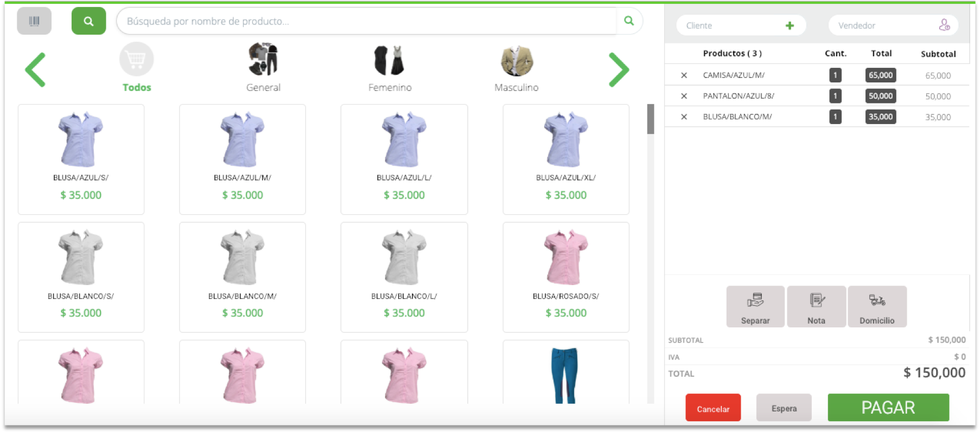980x432 pixels.
Task: Click the previous categories left arrow
Action: (35, 70)
